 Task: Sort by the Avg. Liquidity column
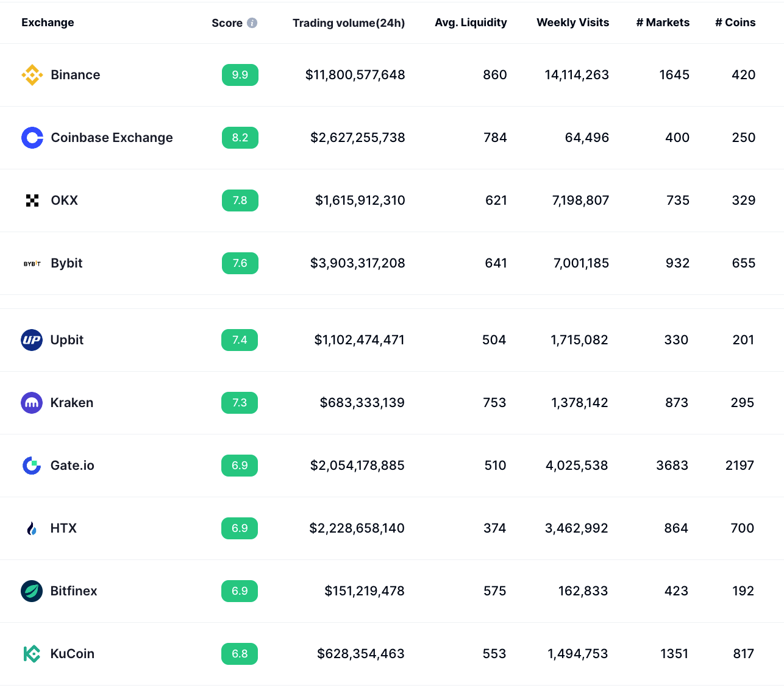coord(470,23)
